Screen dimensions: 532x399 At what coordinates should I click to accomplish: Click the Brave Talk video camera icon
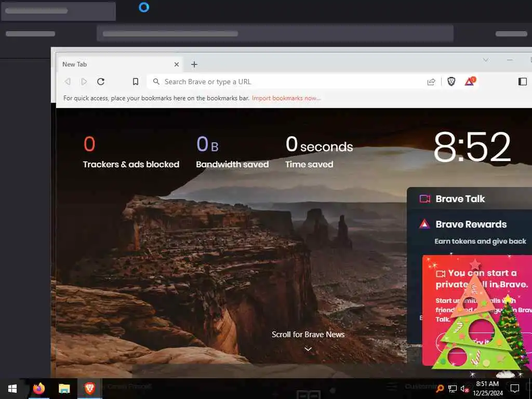(x=424, y=199)
